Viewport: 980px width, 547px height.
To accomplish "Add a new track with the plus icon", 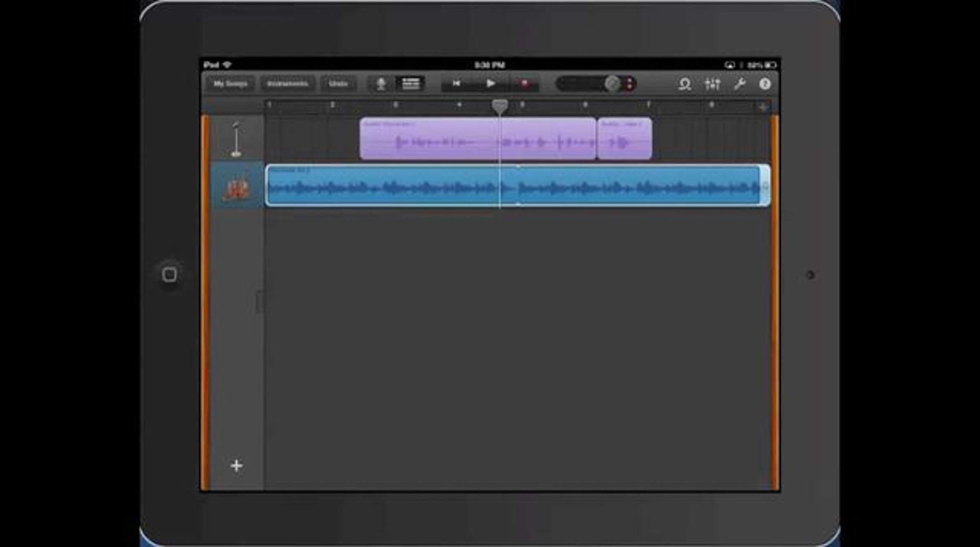I will pos(236,465).
